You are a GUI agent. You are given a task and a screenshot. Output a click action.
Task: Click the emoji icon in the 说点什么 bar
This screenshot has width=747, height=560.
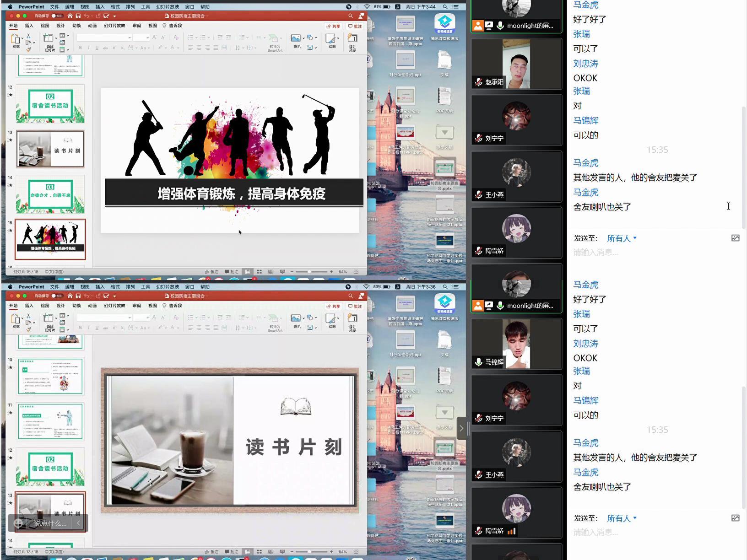(18, 523)
